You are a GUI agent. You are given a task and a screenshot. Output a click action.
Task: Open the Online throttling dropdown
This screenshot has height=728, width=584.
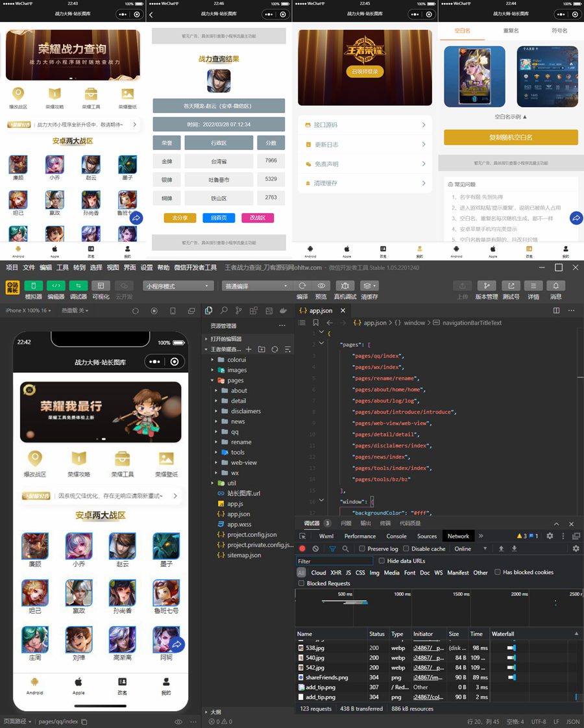471,549
